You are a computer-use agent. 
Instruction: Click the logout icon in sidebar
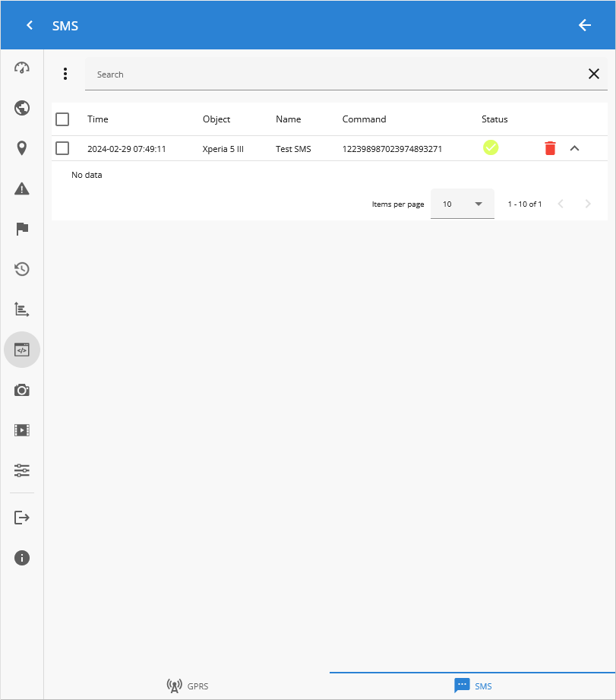coord(22,518)
